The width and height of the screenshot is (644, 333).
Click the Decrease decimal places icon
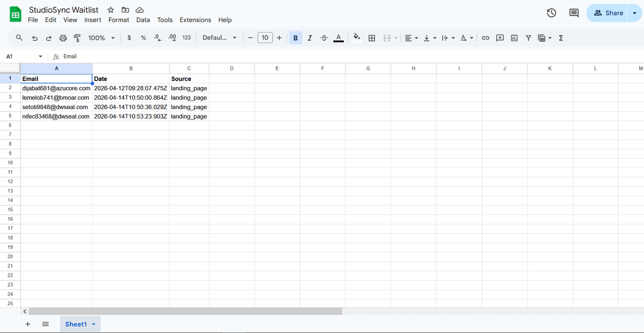pyautogui.click(x=158, y=38)
